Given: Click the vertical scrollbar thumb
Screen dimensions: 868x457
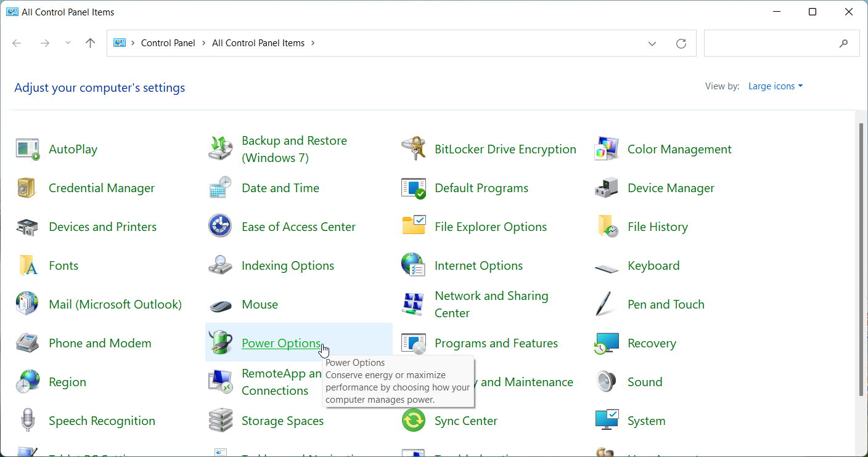Looking at the screenshot, I should tap(861, 259).
